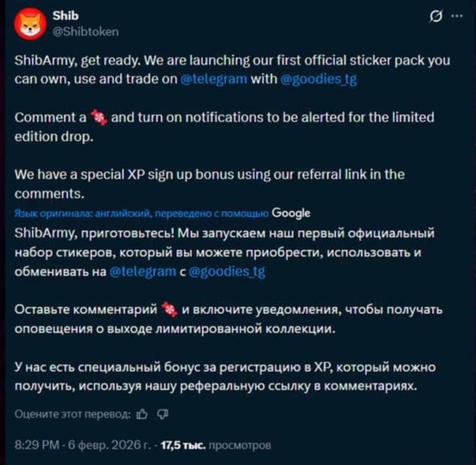The height and width of the screenshot is (465, 476).
Task: Open @telegram mention in the English text
Action: pos(214,80)
